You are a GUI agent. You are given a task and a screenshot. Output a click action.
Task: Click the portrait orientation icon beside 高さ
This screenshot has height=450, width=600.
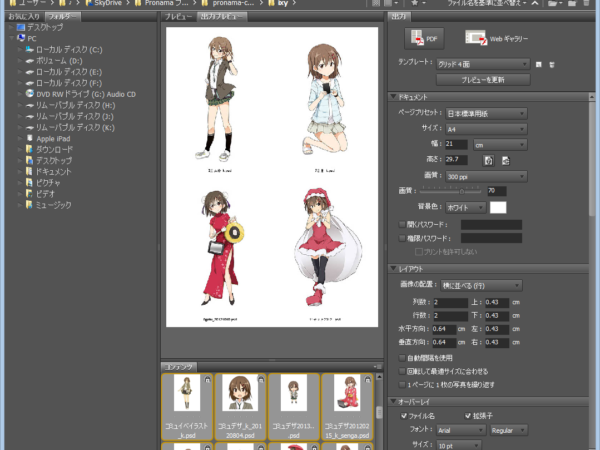[x=489, y=160]
